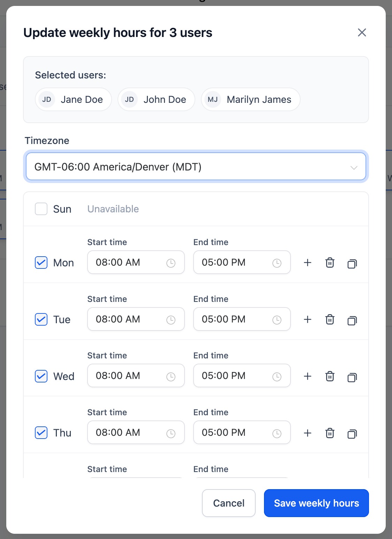Click Save weekly hours
The image size is (392, 539).
point(316,503)
